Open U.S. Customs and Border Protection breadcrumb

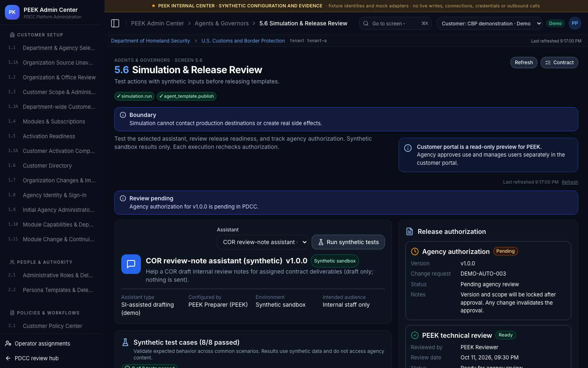coord(243,41)
